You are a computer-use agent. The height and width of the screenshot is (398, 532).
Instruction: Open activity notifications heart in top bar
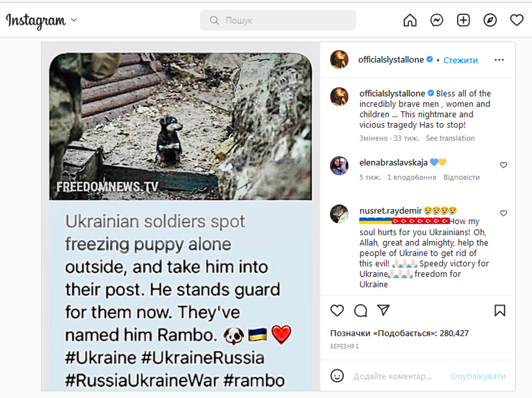[x=516, y=20]
